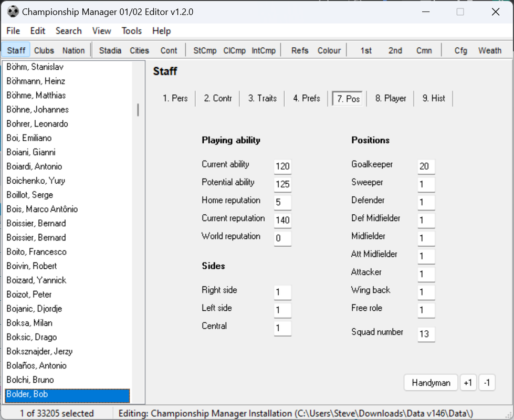Switch to the 3. Traits tab
Screen dimensions: 514x420
(262, 98)
